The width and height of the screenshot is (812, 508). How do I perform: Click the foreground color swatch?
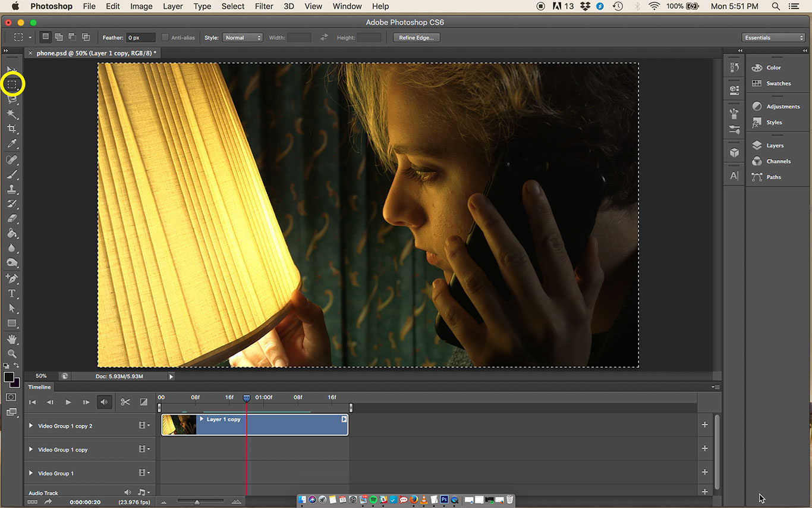click(x=9, y=377)
